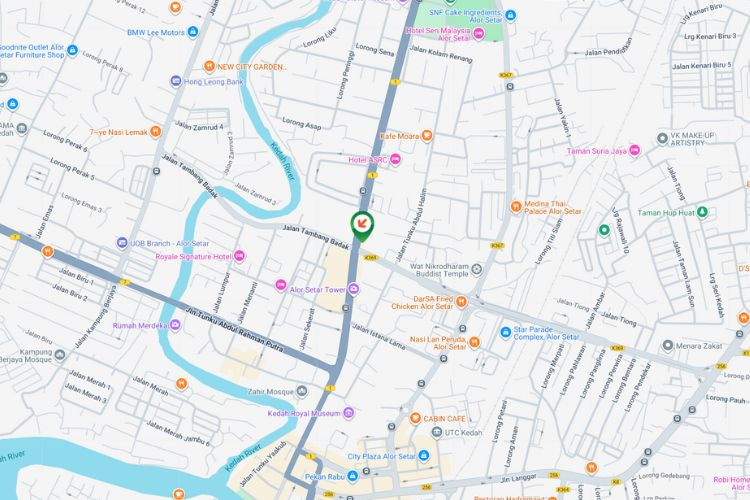Select the Alor Setar Tower marker icon
Image resolution: width=750 pixels, height=500 pixels.
click(x=353, y=289)
